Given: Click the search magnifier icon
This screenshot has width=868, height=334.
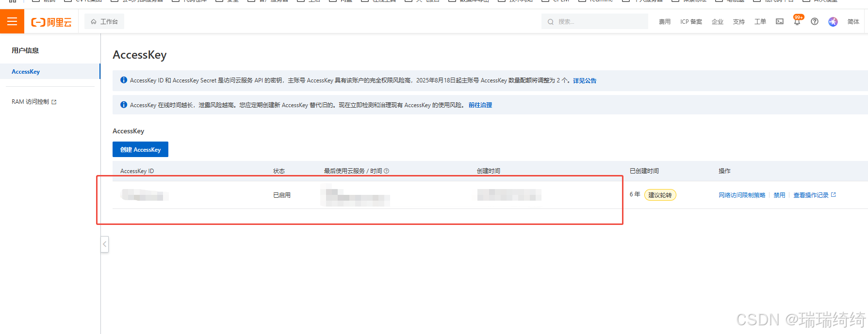Looking at the screenshot, I should 551,22.
